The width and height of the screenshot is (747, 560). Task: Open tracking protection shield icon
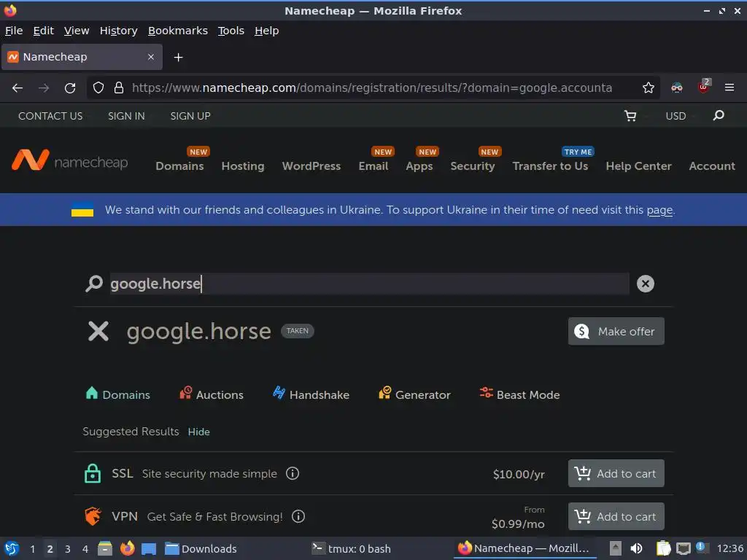[x=98, y=87]
